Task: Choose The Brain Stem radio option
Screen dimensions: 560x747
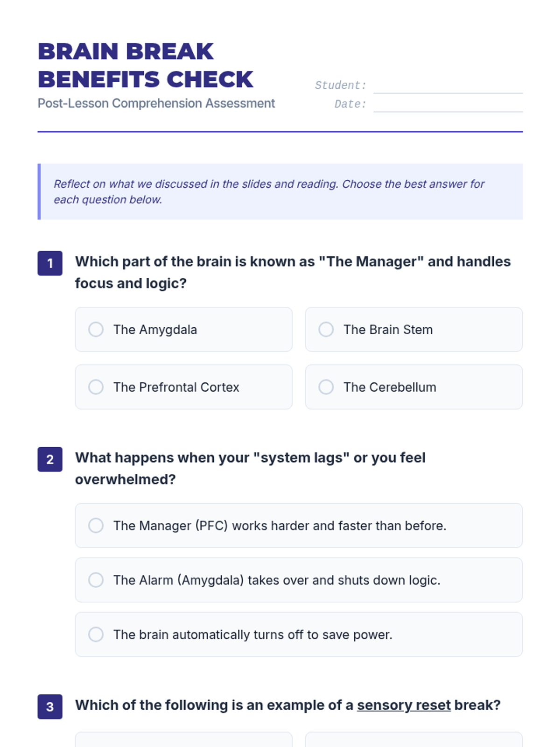Action: 326,329
